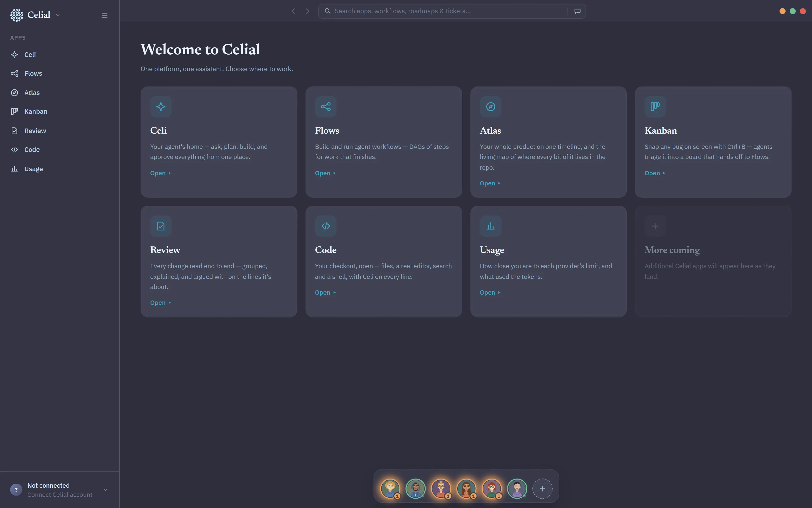Open Atlas from the sidebar

pos(60,93)
